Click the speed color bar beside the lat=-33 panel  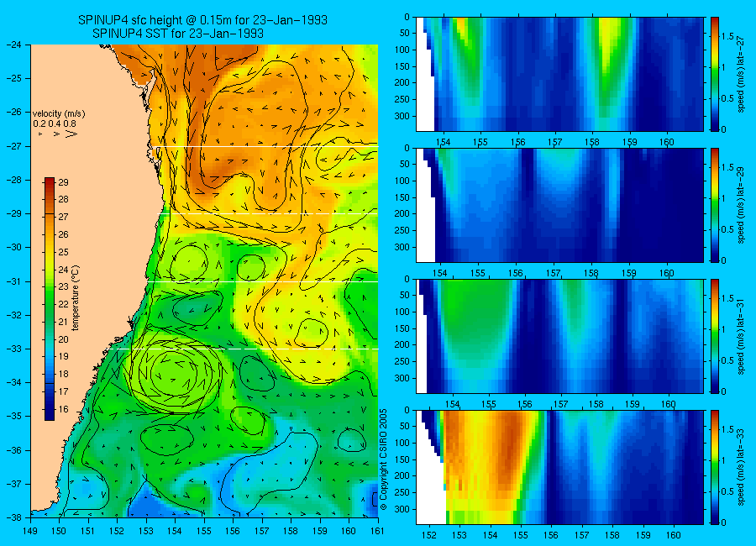coord(714,467)
